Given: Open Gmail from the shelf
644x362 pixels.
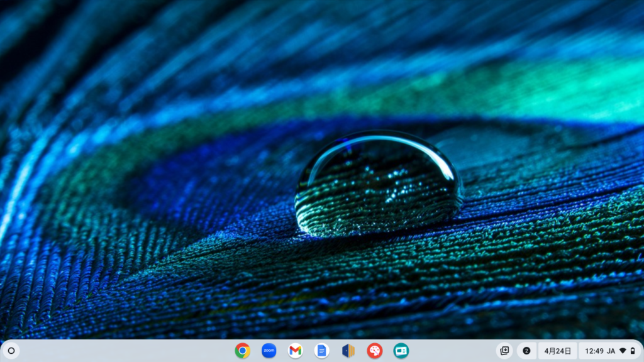Looking at the screenshot, I should coord(296,351).
